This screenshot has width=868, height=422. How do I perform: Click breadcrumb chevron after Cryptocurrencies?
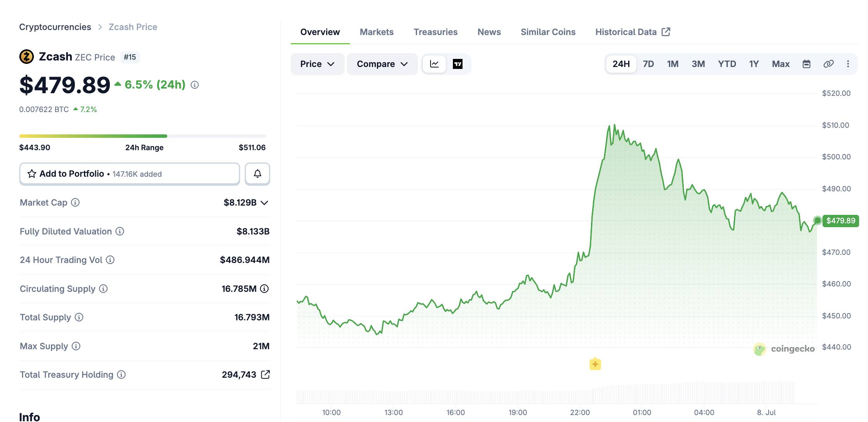click(100, 27)
